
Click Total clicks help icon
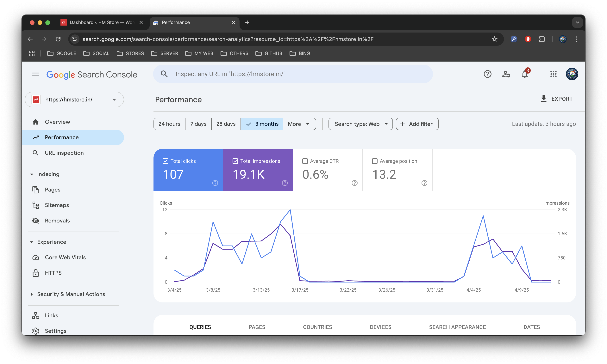(x=215, y=183)
